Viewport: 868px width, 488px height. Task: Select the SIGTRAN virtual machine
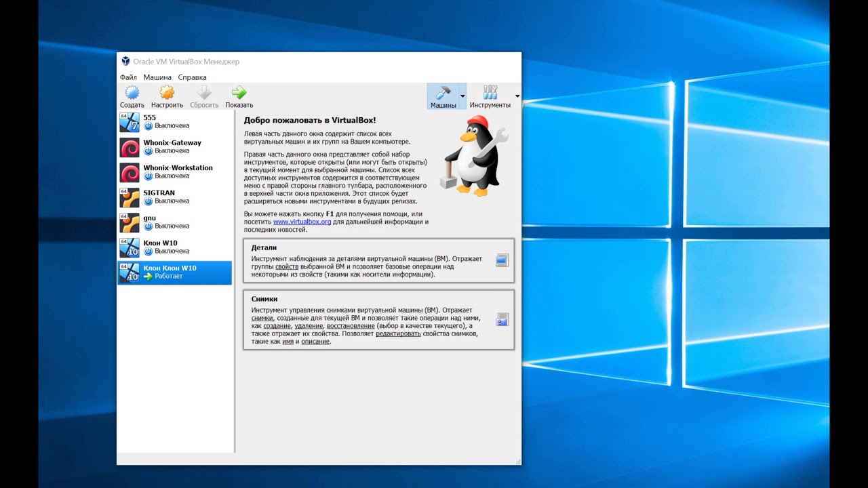click(175, 197)
